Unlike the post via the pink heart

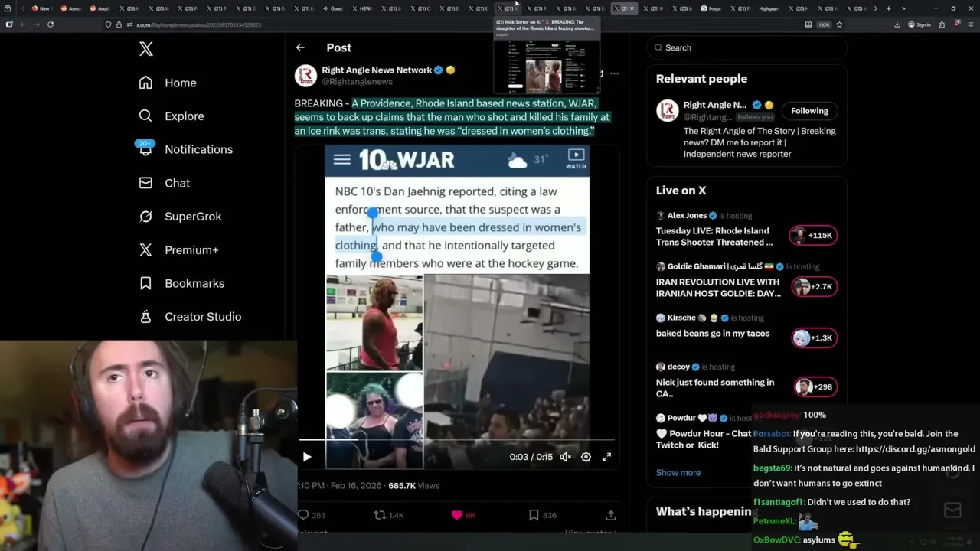pyautogui.click(x=457, y=515)
